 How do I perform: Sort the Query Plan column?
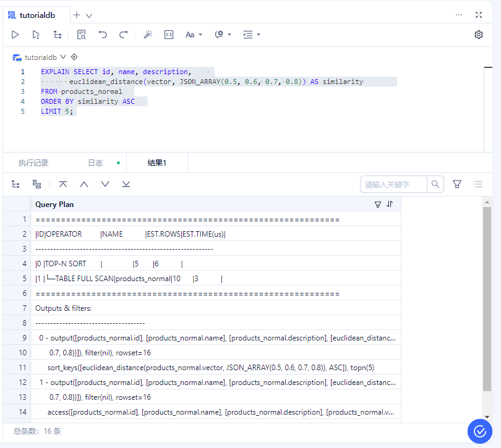click(x=390, y=204)
